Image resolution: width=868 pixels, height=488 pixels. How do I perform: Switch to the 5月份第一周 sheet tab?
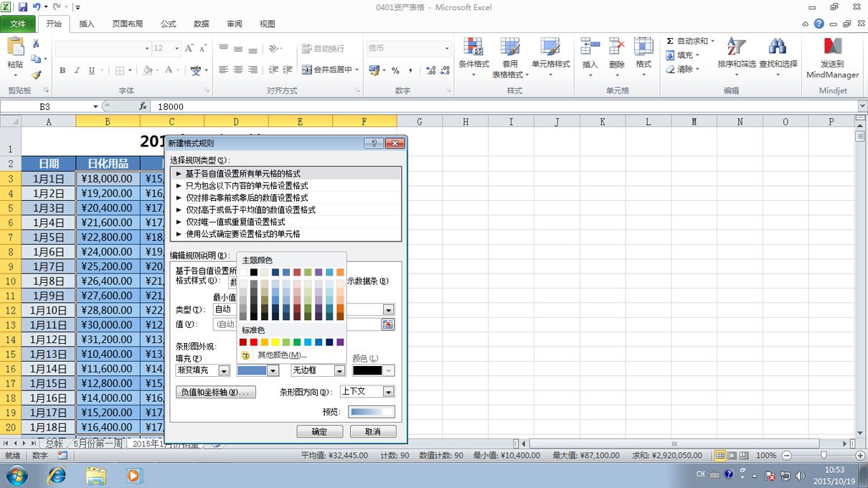[x=97, y=444]
